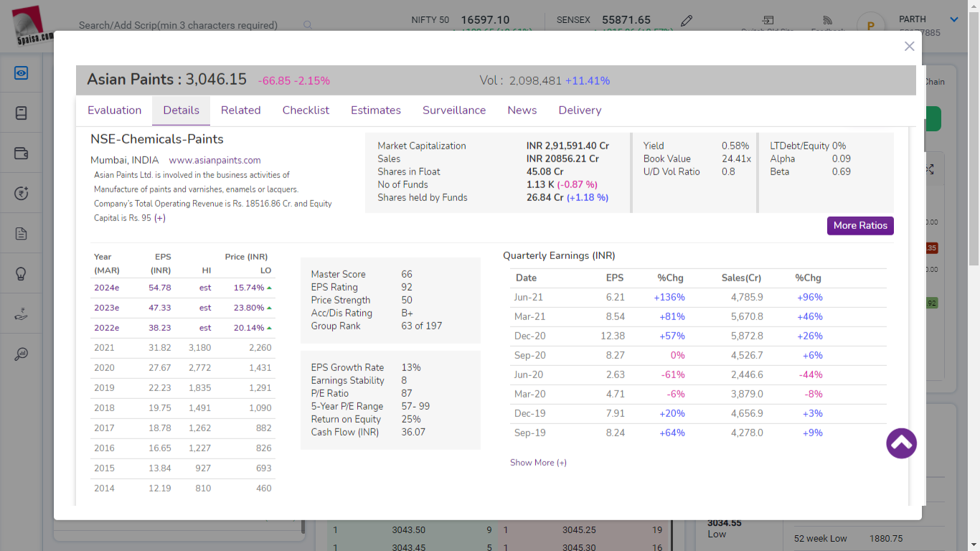Click the 52 week Low value behind popup
This screenshot has height=551, width=980.
(886, 539)
